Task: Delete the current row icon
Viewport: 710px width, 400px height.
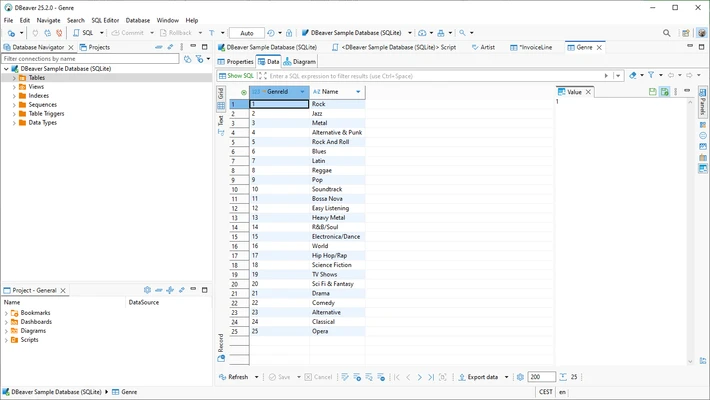Action: pyautogui.click(x=381, y=377)
